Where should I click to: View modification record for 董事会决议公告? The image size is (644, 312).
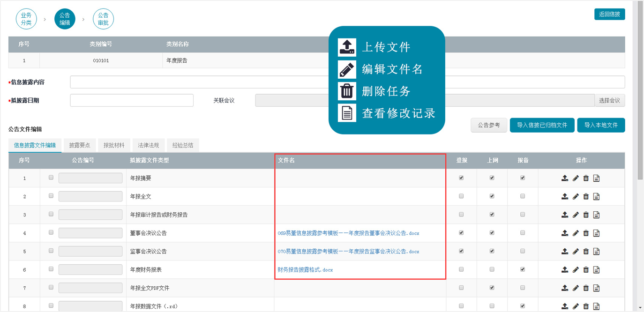click(596, 233)
